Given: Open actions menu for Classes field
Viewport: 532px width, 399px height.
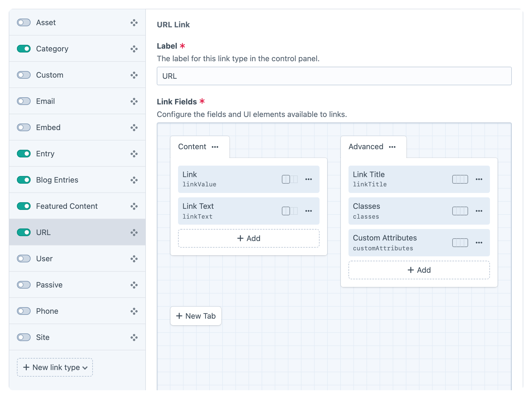Looking at the screenshot, I should point(479,211).
